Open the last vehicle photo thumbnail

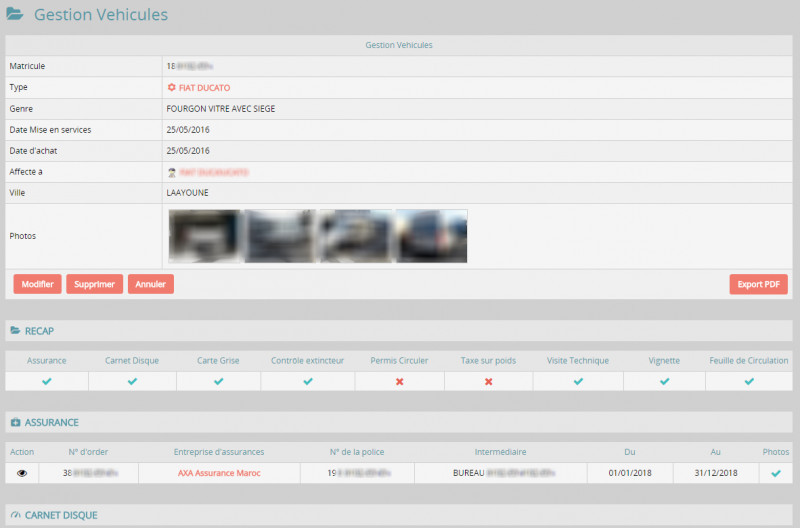pos(431,236)
